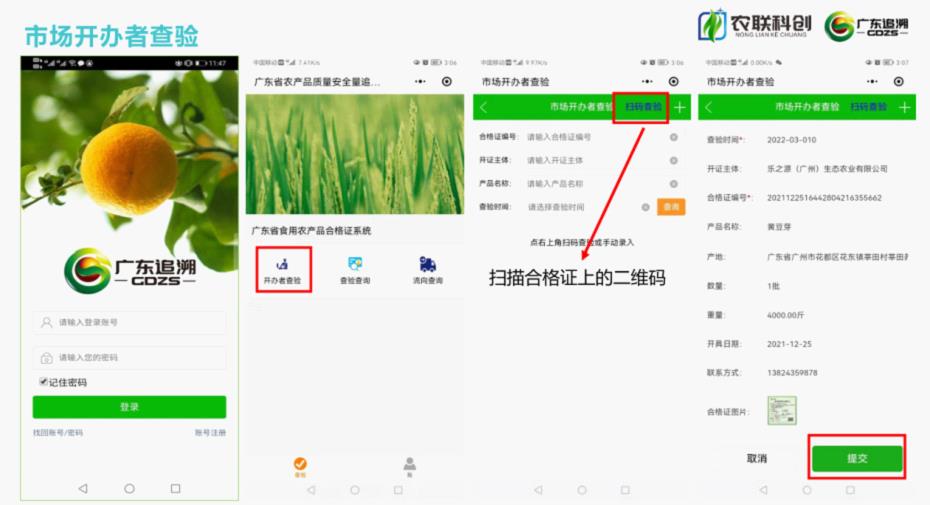
Task: Open the 合格证图片 certificate thumbnail
Action: point(782,409)
